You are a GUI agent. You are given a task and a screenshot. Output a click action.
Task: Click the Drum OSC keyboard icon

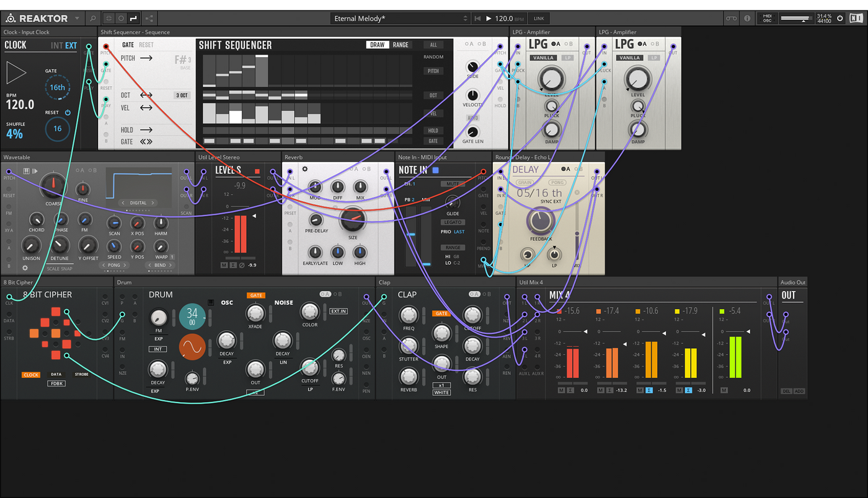point(211,303)
